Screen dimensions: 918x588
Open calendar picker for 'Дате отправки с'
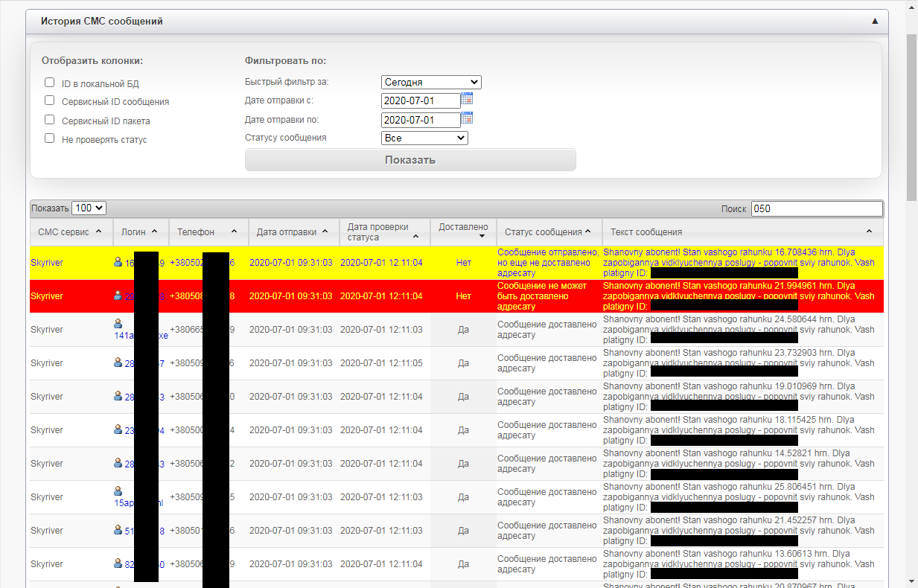pos(467,99)
